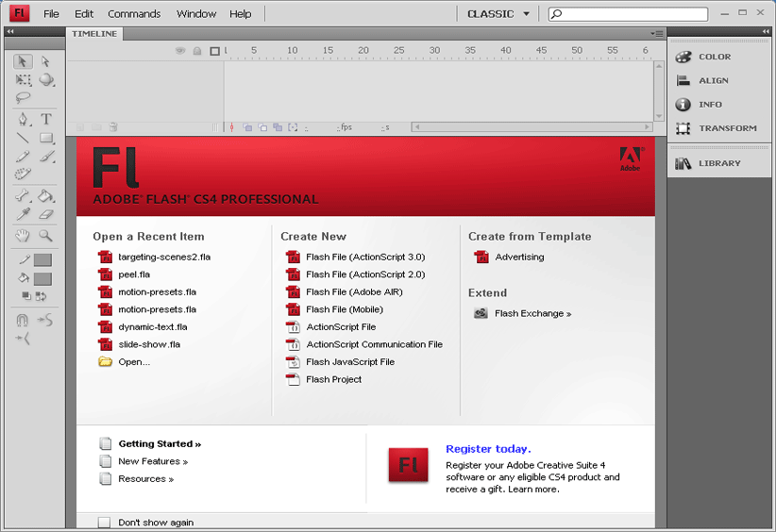Select the TIMELINE tab

click(x=94, y=34)
